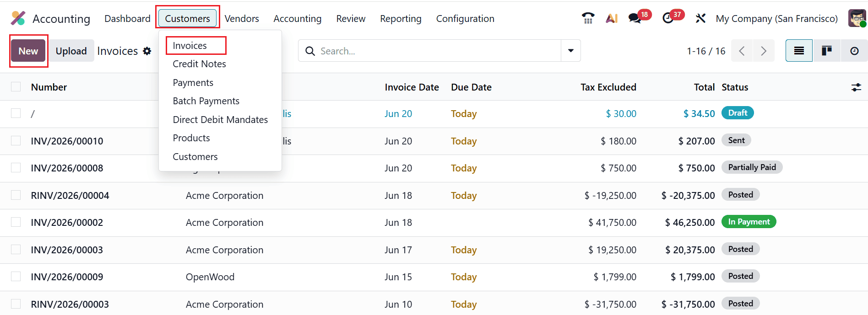Open the Configuration menu
Viewport: 868px width, 315px height.
point(465,18)
